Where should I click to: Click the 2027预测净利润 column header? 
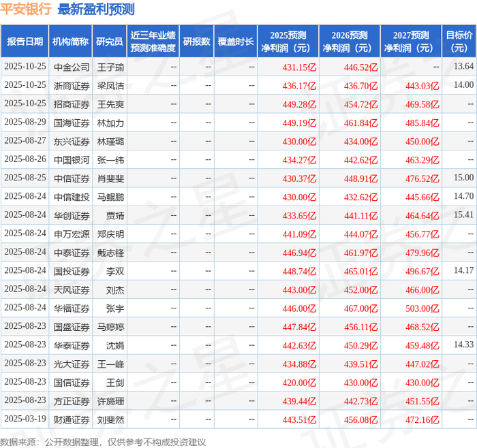[x=411, y=42]
